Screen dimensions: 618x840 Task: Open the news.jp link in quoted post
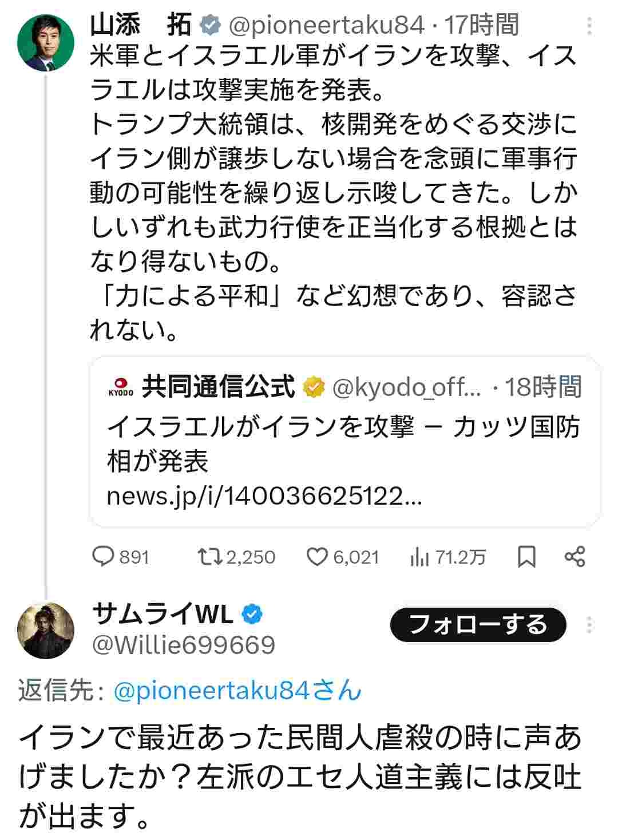click(264, 496)
